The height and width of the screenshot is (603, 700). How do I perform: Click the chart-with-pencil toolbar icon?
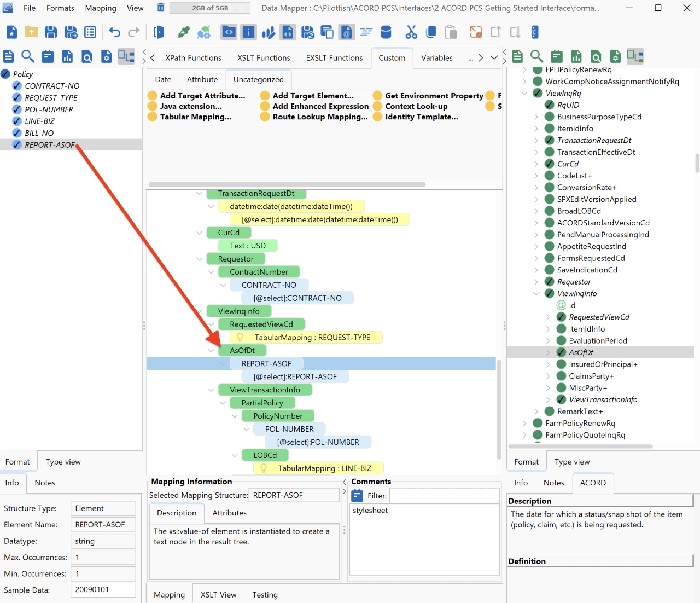[268, 32]
